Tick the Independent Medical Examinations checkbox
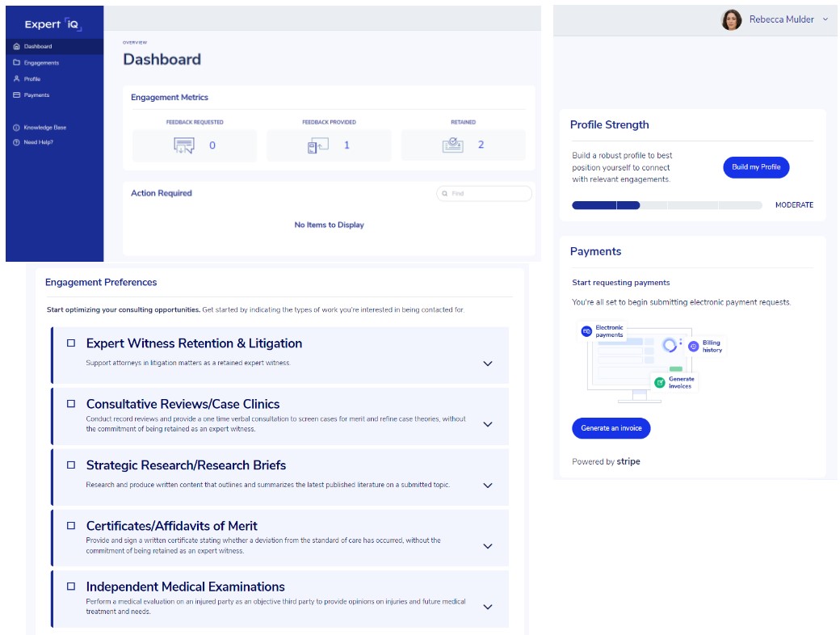840x635 pixels. (71, 587)
